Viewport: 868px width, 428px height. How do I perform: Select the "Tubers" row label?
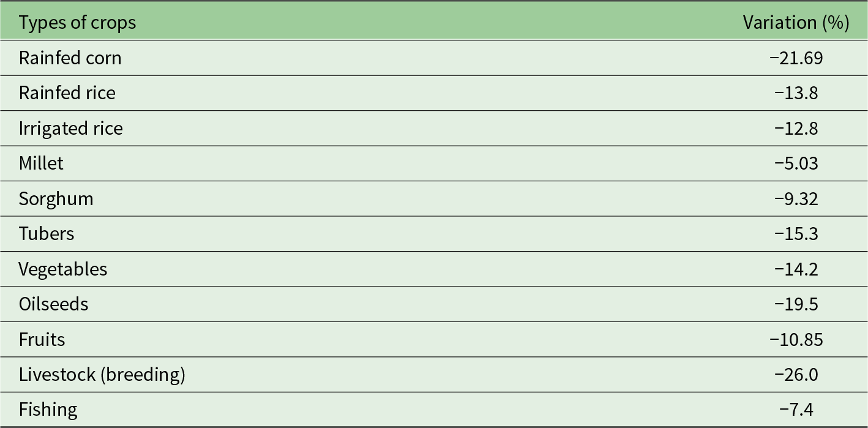coord(47,234)
